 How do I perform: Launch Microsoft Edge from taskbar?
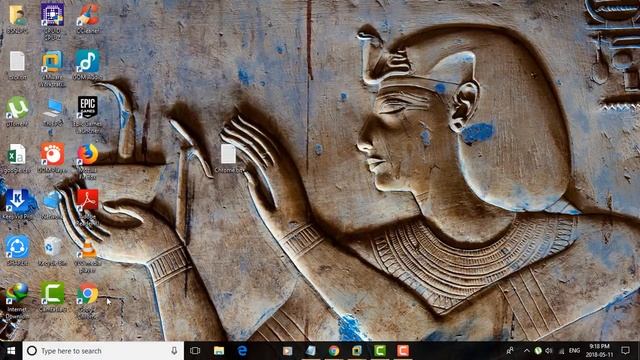click(242, 351)
